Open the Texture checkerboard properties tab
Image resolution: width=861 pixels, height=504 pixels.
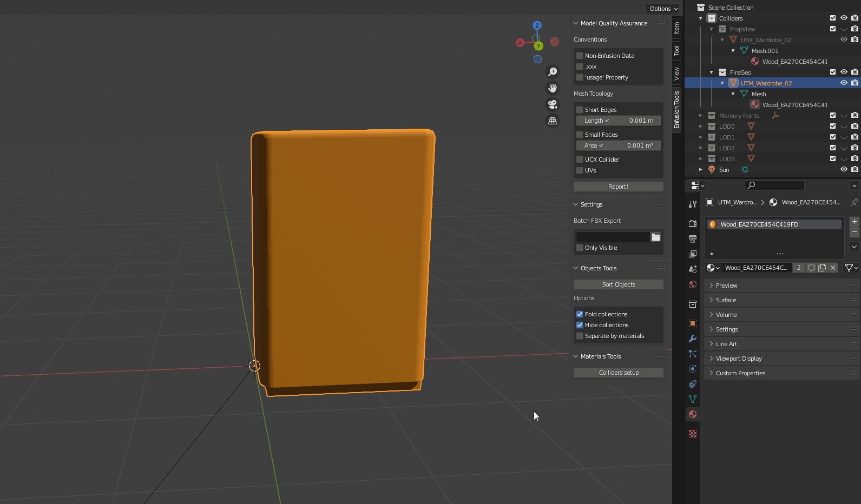point(693,434)
